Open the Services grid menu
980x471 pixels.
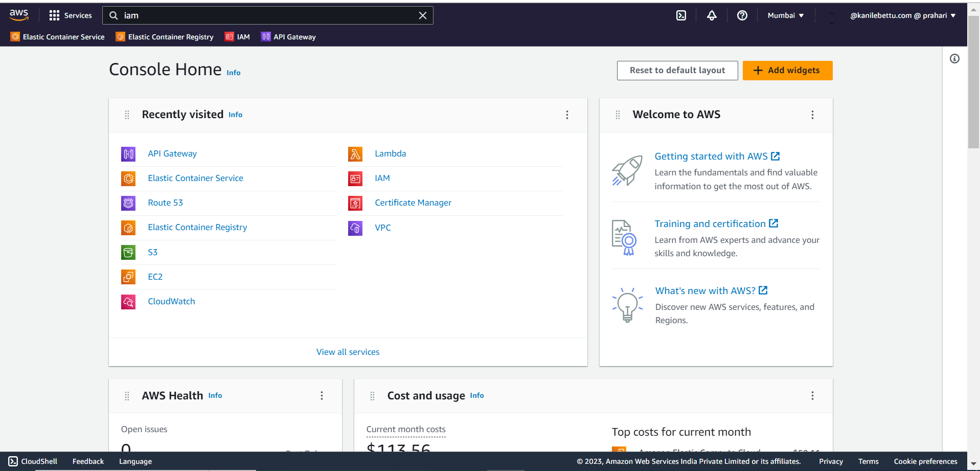pyautogui.click(x=71, y=15)
